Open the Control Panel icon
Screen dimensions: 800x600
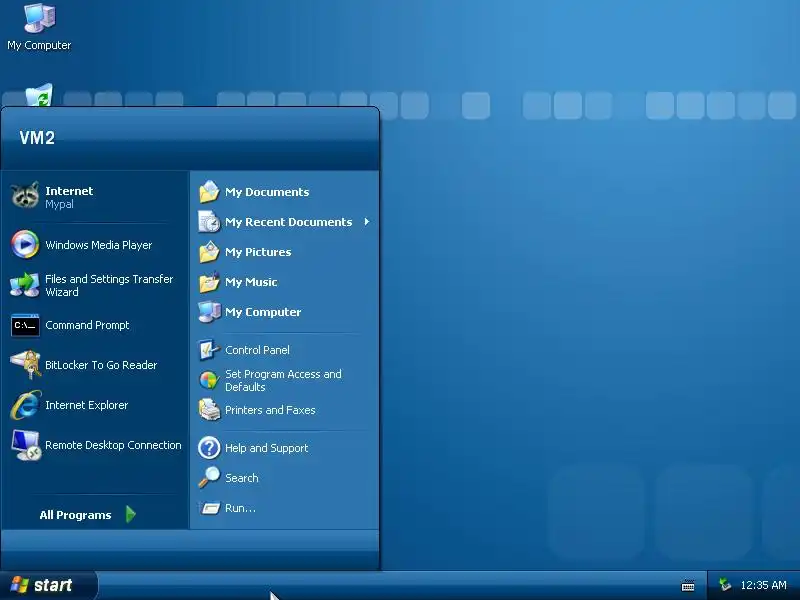point(209,350)
